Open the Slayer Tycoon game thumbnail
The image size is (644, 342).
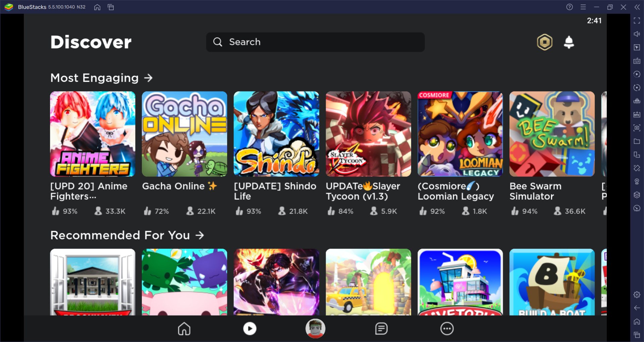point(368,134)
